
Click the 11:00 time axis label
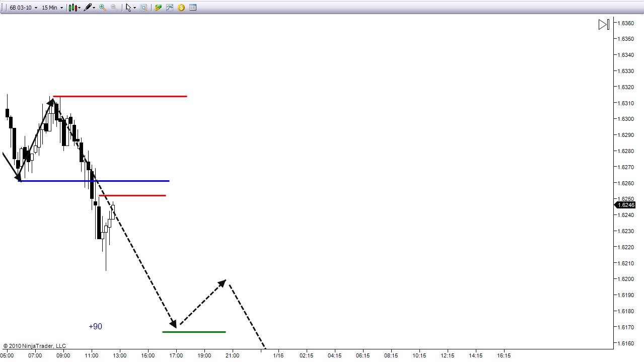(91, 355)
